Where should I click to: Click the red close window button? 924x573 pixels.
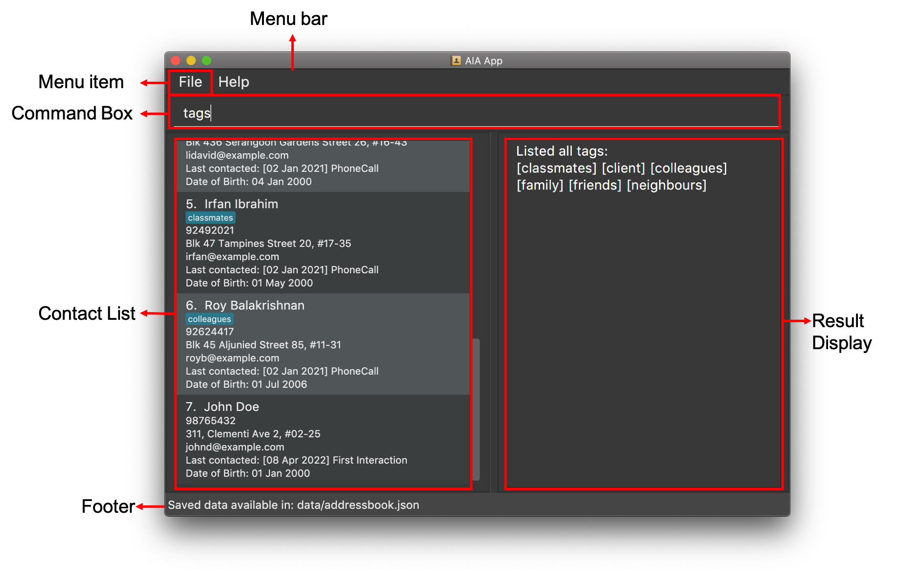176,60
